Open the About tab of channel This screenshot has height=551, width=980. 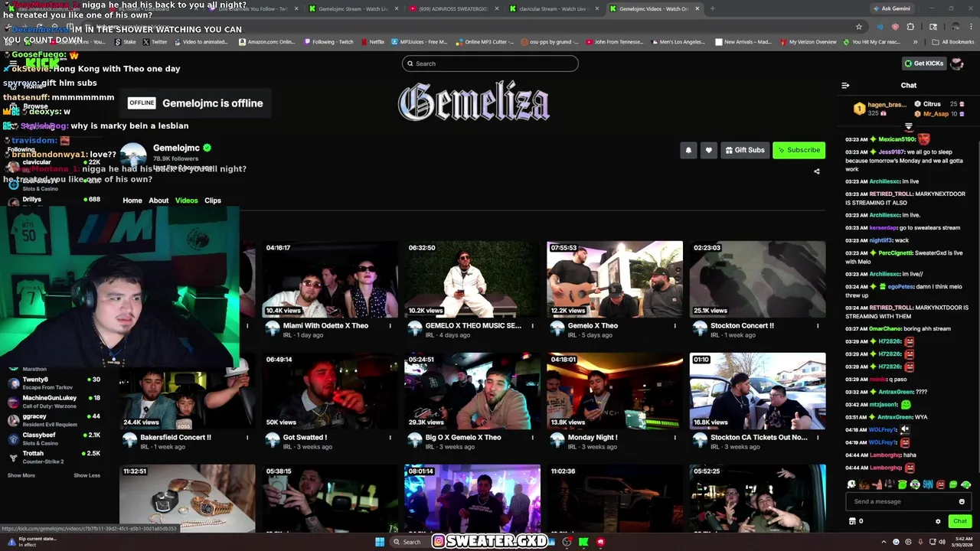(158, 201)
